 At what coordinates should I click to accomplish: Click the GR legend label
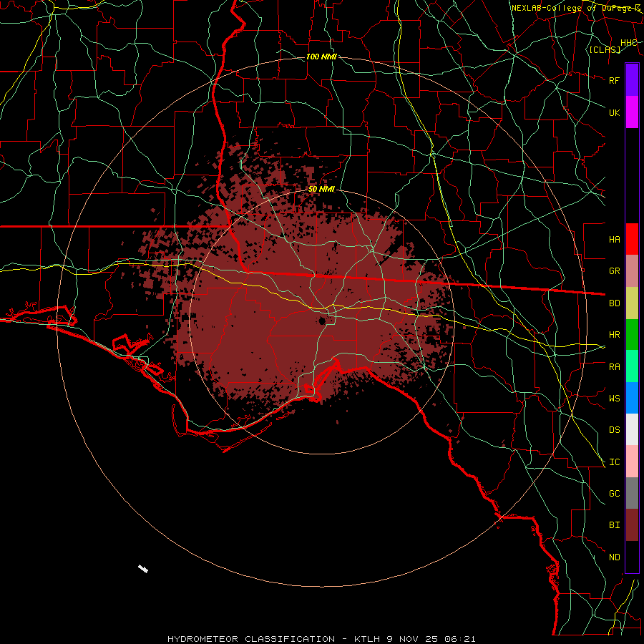614,271
